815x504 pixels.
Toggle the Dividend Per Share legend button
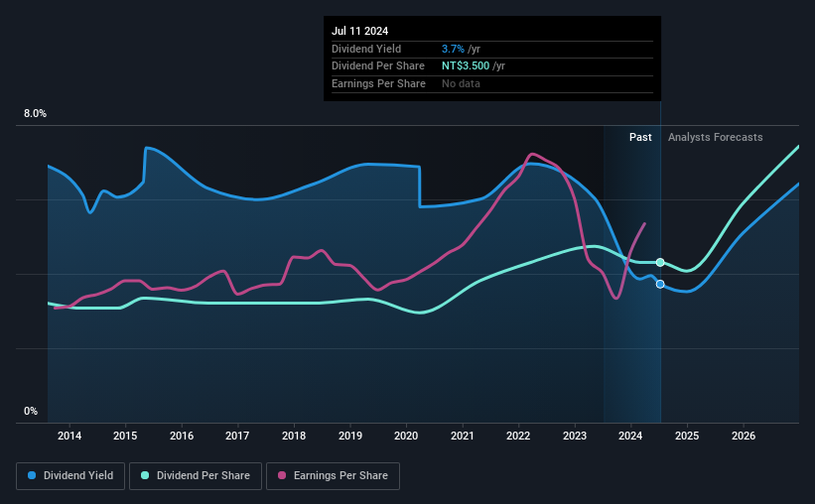click(x=196, y=476)
